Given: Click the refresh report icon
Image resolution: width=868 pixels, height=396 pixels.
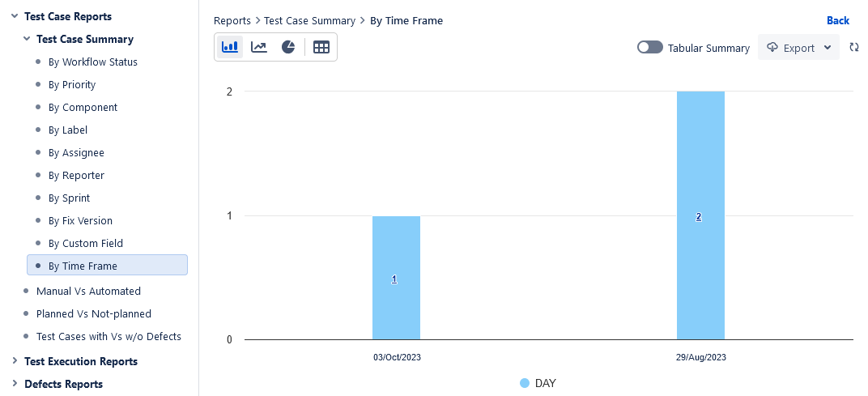Looking at the screenshot, I should pyautogui.click(x=853, y=48).
